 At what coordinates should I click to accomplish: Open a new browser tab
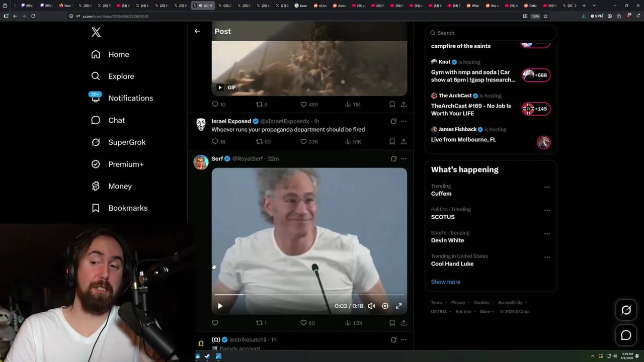click(x=584, y=6)
